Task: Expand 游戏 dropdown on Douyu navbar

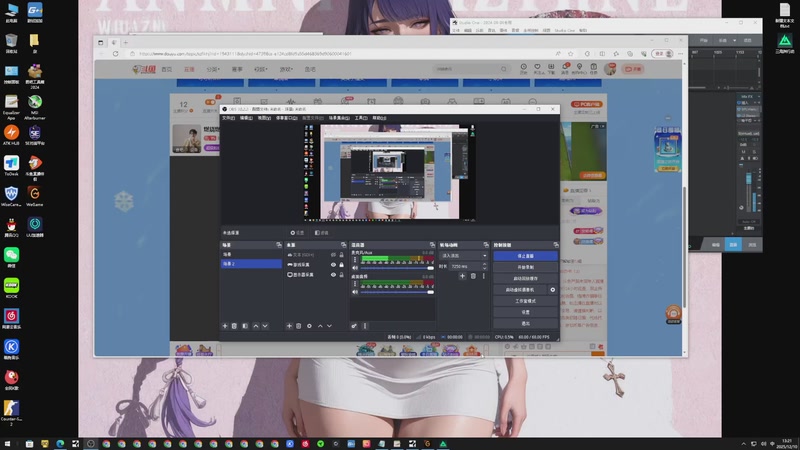Action: pyautogui.click(x=286, y=69)
